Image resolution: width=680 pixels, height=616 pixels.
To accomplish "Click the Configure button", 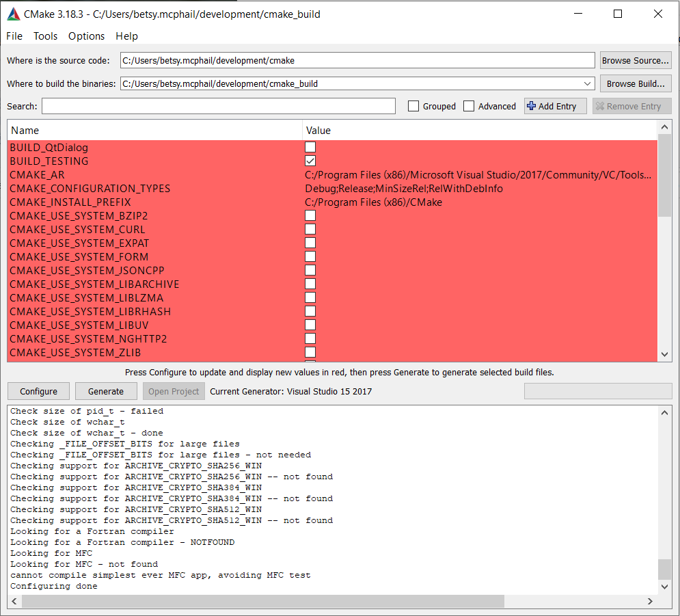I will click(x=38, y=391).
